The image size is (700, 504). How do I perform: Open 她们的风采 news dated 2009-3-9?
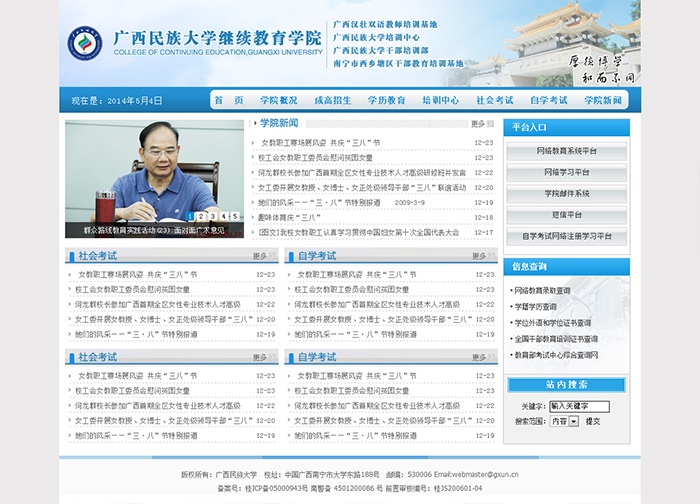coord(342,203)
